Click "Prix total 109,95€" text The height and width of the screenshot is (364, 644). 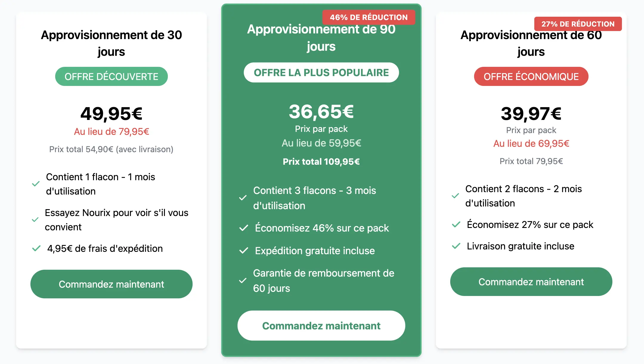[321, 161]
